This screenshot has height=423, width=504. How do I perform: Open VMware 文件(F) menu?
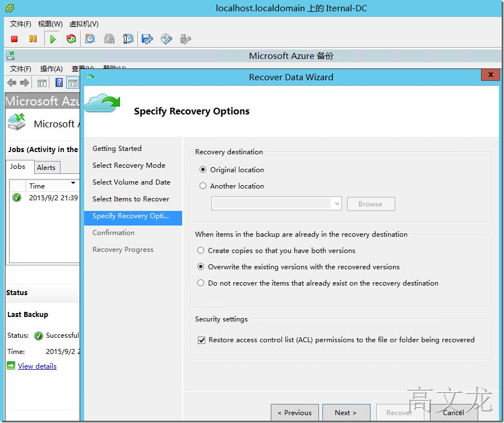pyautogui.click(x=21, y=24)
